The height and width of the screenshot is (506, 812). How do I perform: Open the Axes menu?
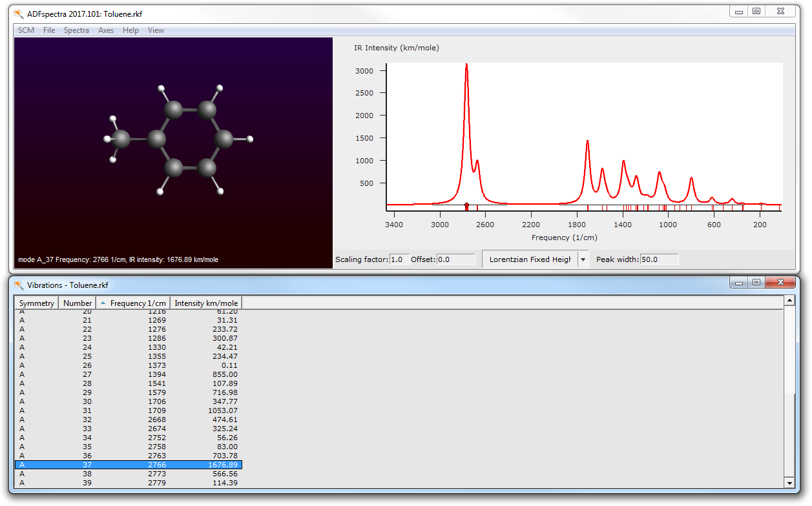106,30
